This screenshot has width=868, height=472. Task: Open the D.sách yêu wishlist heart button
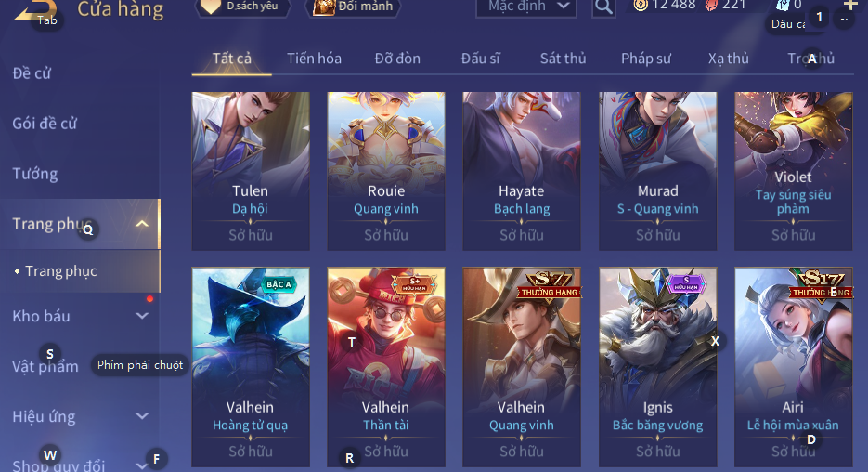point(243,7)
